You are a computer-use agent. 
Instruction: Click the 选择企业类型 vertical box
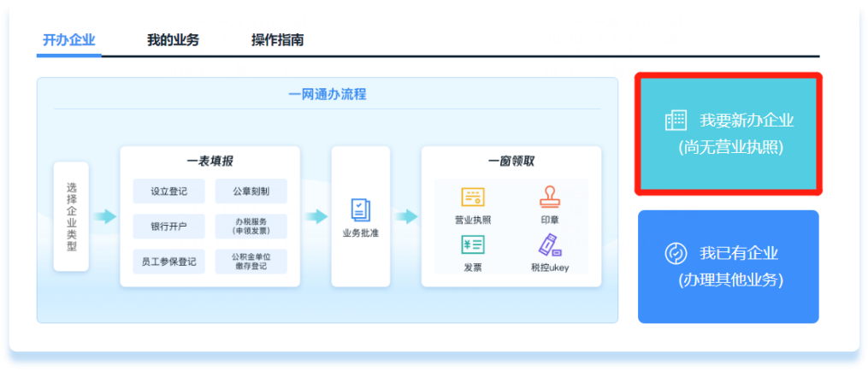tap(71, 216)
